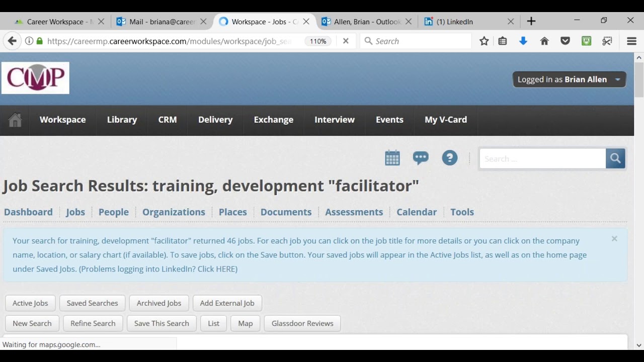Screen dimensions: 644x362
Task: Switch to (1) LinkedIn tab
Action: pos(468,22)
